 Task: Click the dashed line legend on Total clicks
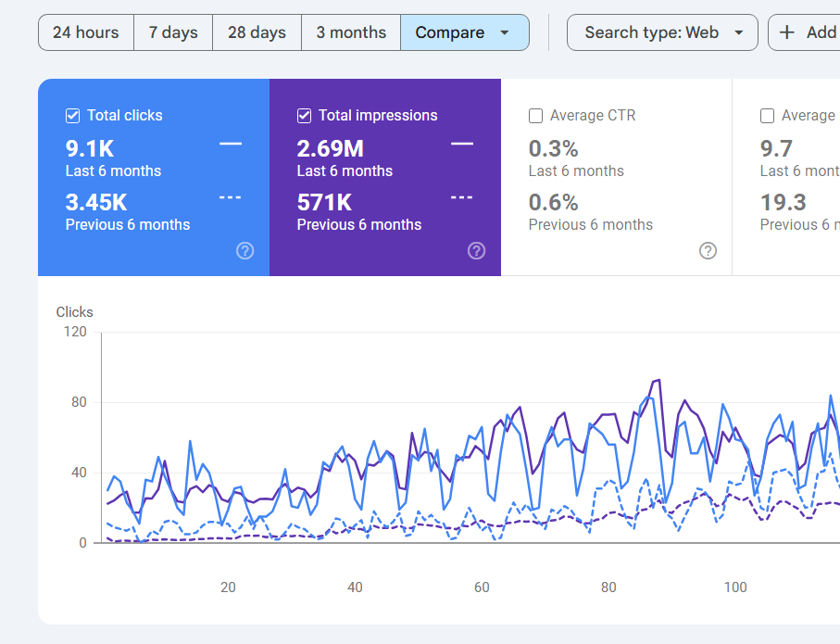[x=231, y=197]
